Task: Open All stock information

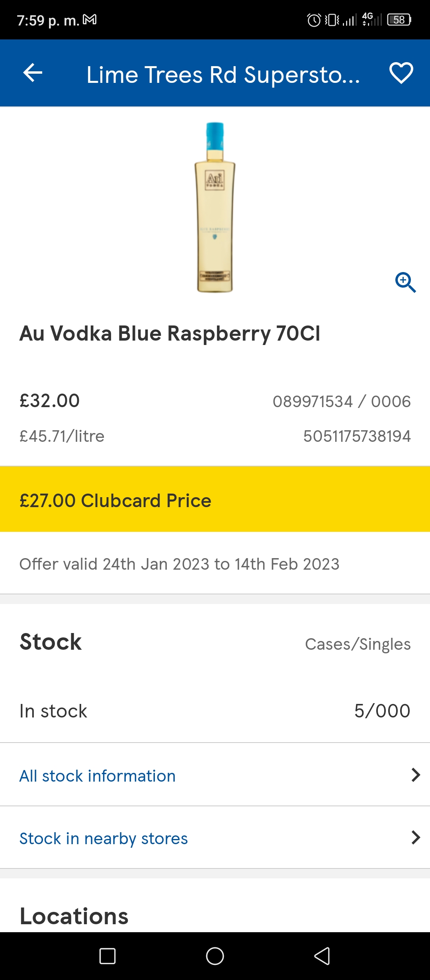Action: [215, 774]
